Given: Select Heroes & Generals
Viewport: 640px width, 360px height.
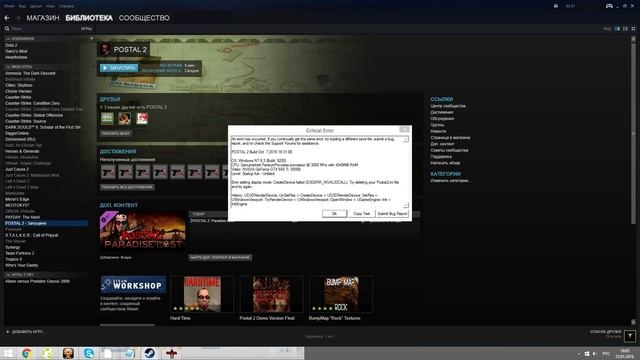Looking at the screenshot, I should pos(22,151).
